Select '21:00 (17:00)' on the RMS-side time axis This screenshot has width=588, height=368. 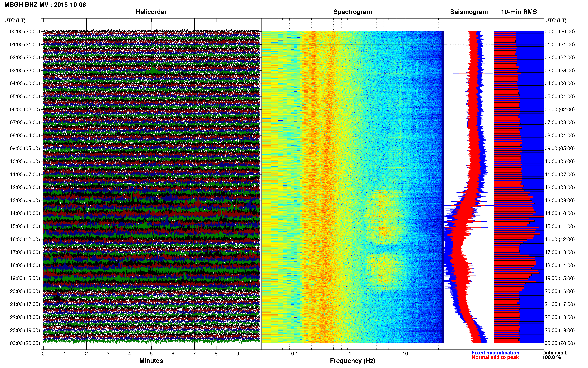(x=560, y=304)
